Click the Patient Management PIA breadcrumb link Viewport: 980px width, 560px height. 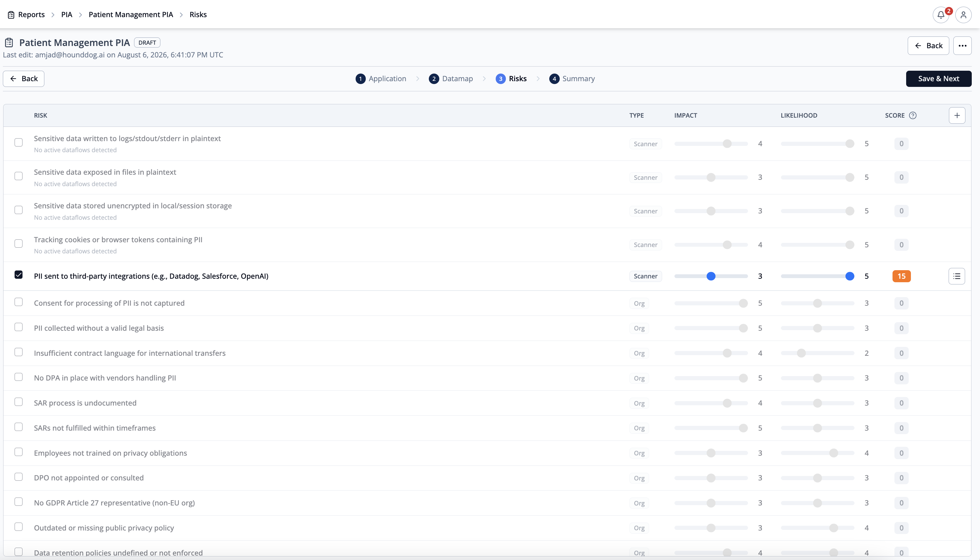click(x=131, y=15)
